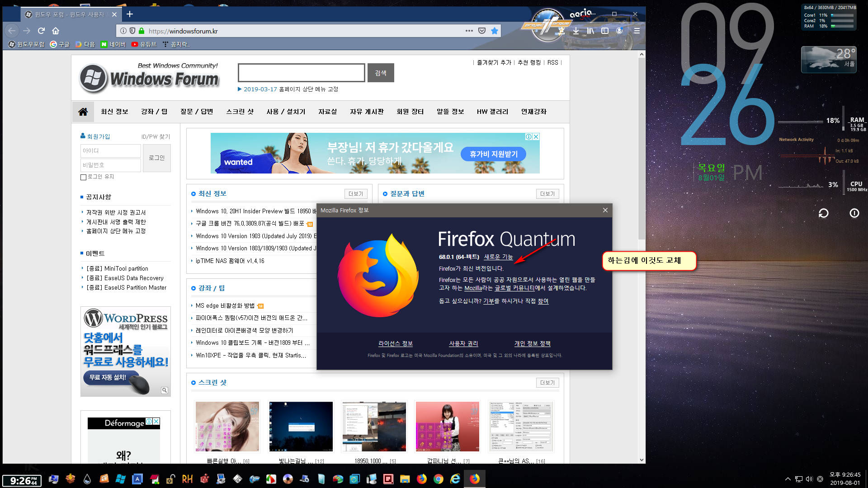Viewport: 868px width, 488px height.
Task: Close the Mozilla Firefox 정보 dialog
Action: click(x=605, y=210)
